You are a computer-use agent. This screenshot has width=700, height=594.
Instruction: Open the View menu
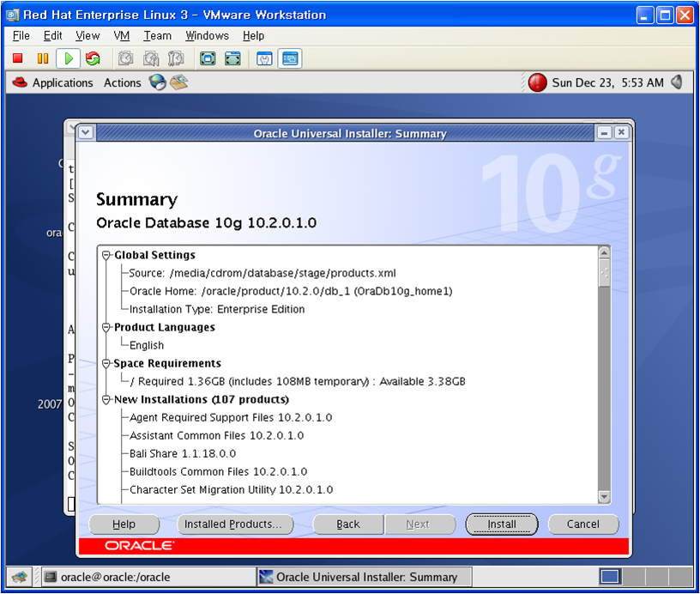point(87,36)
